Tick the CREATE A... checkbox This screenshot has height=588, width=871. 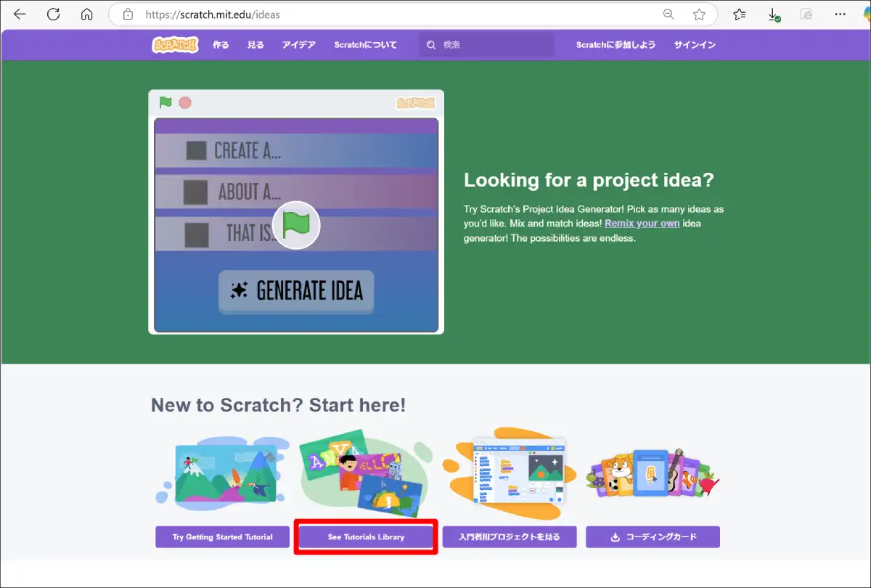click(x=196, y=150)
